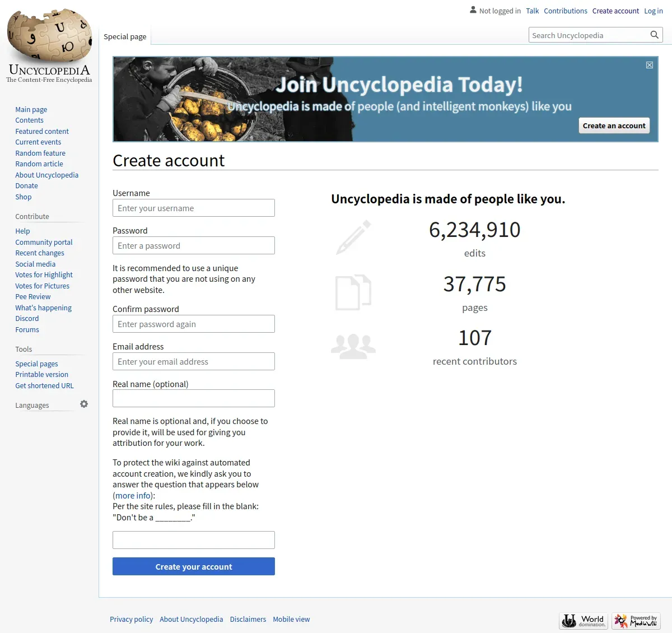Open Recent changes link

tap(40, 253)
